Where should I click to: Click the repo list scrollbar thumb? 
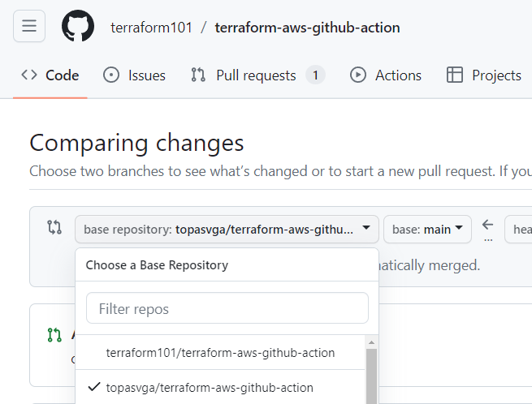click(x=372, y=375)
